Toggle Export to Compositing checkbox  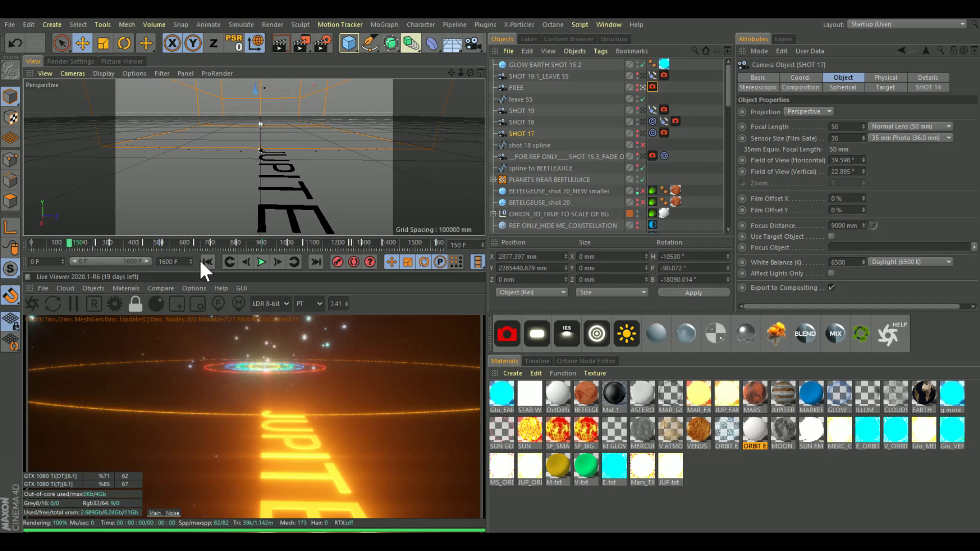pos(831,287)
